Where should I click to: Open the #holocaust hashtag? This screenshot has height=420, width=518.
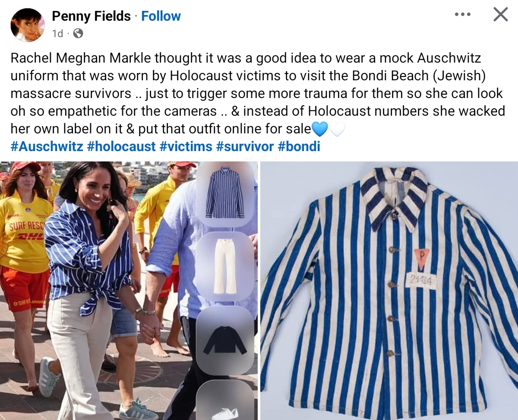[121, 146]
